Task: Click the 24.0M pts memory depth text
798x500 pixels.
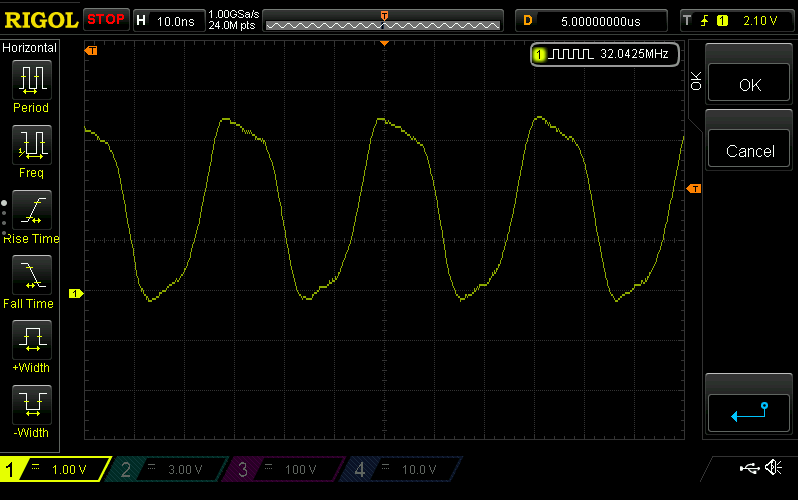Action: coord(232,25)
